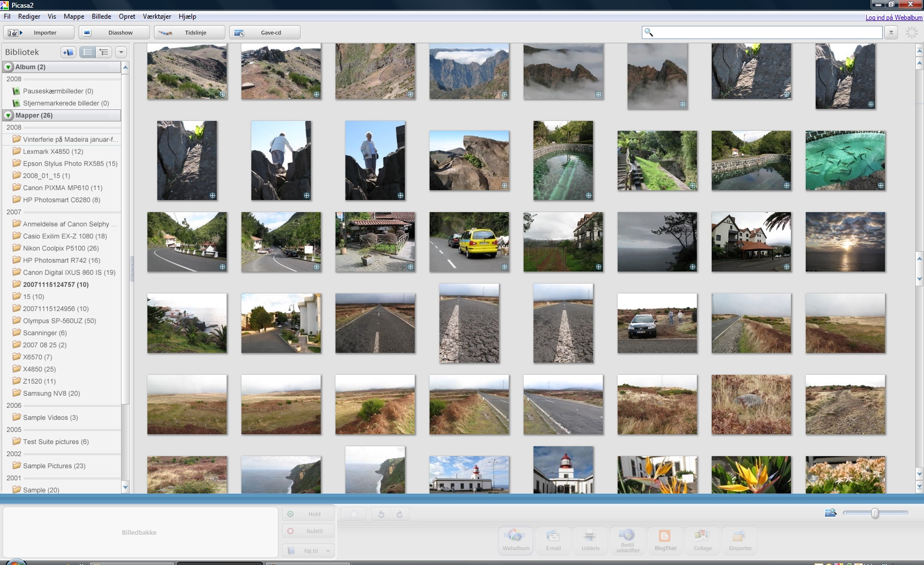Open the Værktøjer menu
924x565 pixels.
(157, 16)
